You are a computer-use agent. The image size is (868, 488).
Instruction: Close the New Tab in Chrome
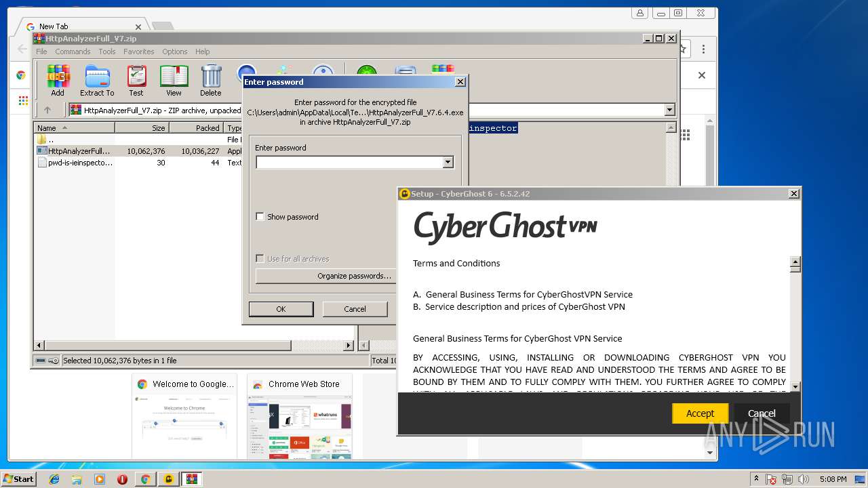coord(138,27)
